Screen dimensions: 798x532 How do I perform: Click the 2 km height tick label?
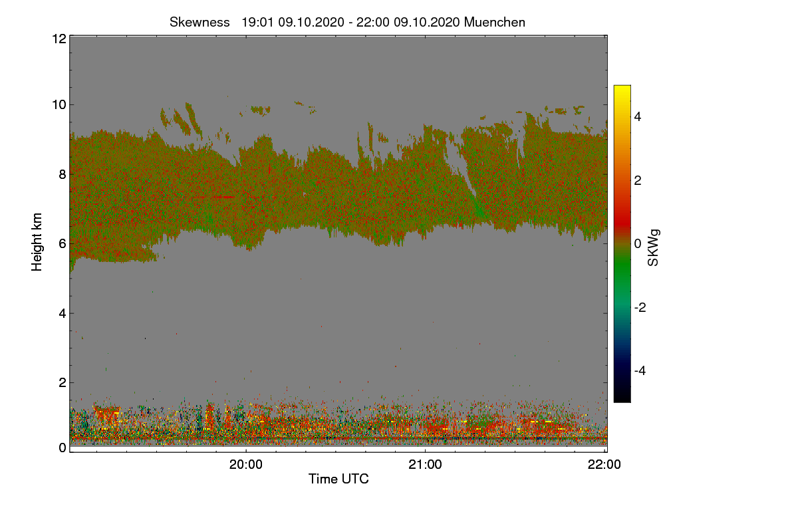[x=62, y=382]
